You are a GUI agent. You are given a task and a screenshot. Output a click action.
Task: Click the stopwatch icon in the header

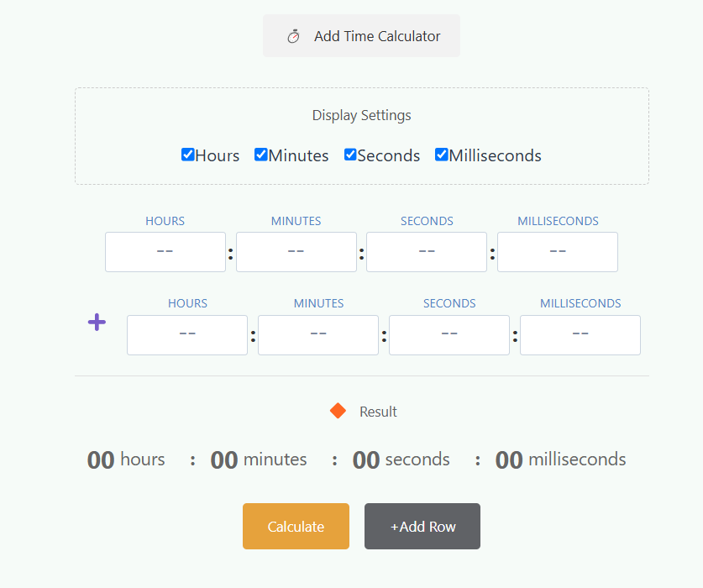(293, 36)
